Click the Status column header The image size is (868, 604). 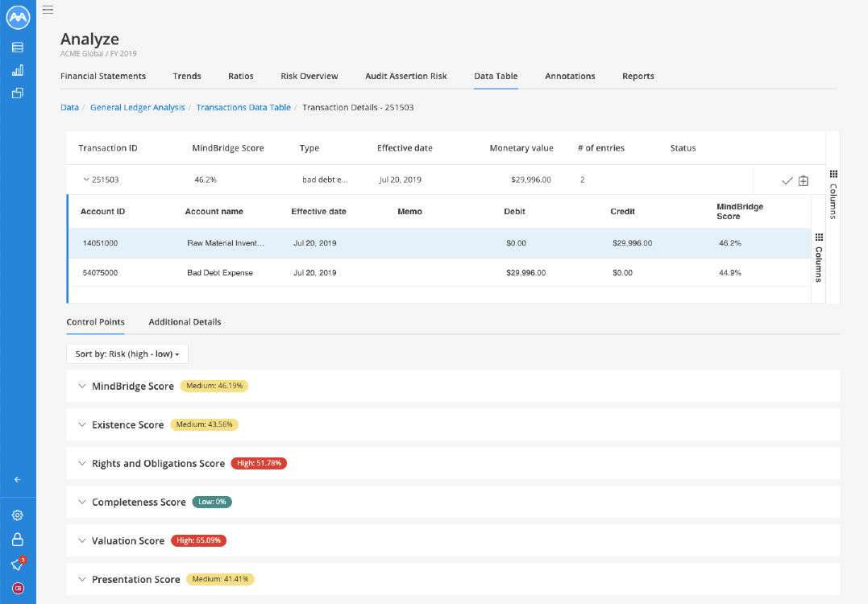683,148
